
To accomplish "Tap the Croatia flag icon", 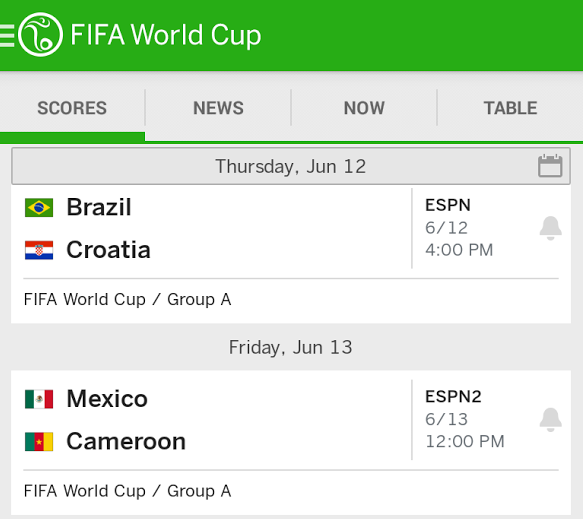I will (x=39, y=250).
